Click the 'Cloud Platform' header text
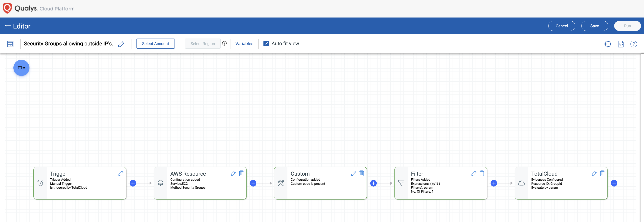 point(57,9)
